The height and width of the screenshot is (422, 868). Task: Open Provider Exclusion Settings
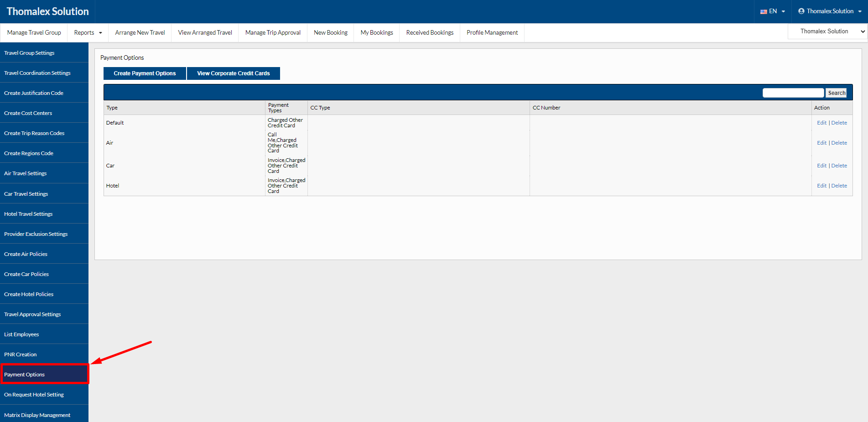pos(44,234)
